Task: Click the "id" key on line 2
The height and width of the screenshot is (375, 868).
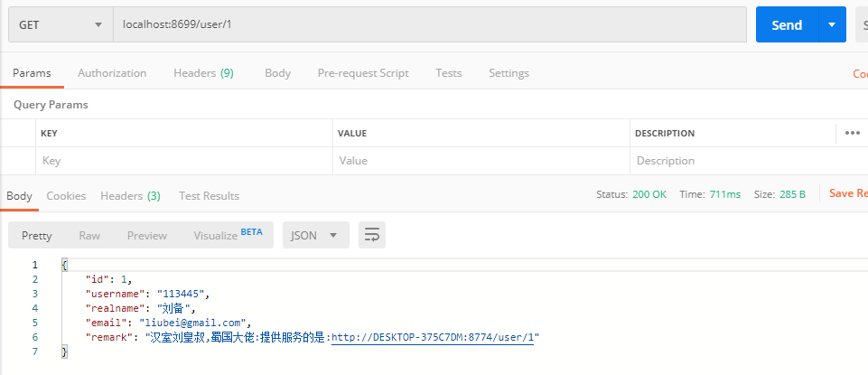Action: 97,279
